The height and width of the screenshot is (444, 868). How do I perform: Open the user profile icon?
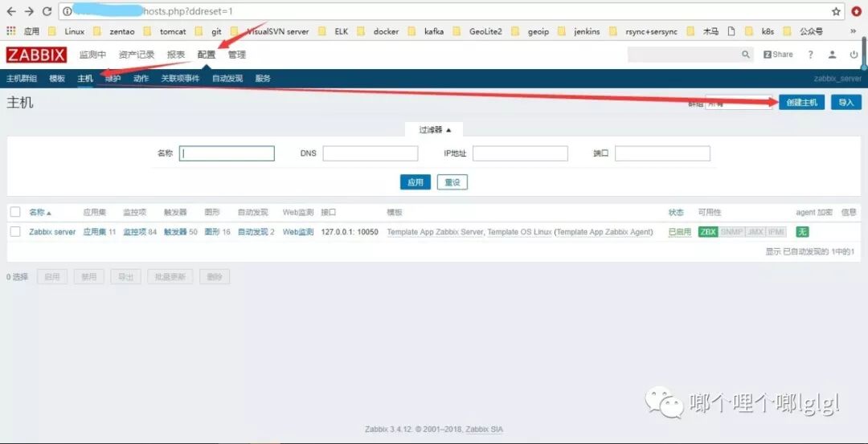832,55
